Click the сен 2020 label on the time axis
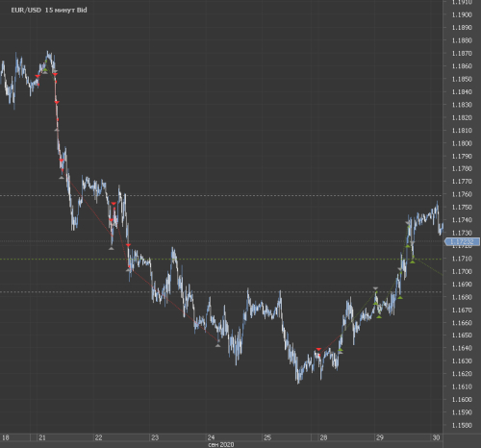This screenshot has height=448, width=481. click(221, 444)
